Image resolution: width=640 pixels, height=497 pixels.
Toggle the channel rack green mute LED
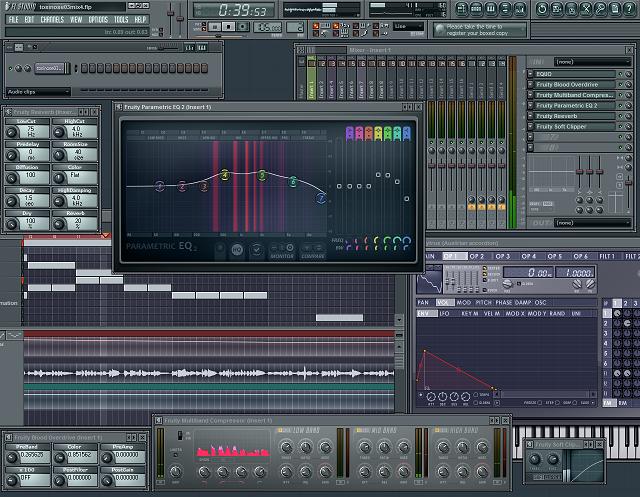click(11, 68)
